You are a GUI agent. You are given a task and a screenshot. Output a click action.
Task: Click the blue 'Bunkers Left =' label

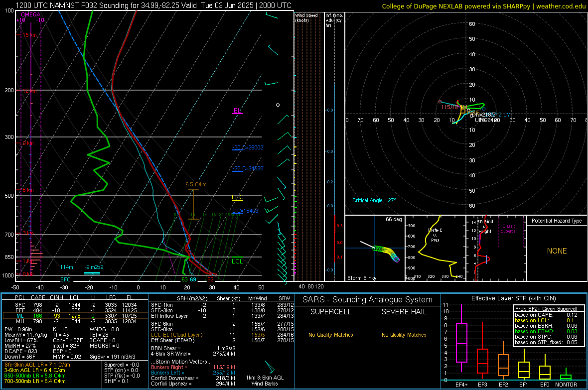point(167,373)
